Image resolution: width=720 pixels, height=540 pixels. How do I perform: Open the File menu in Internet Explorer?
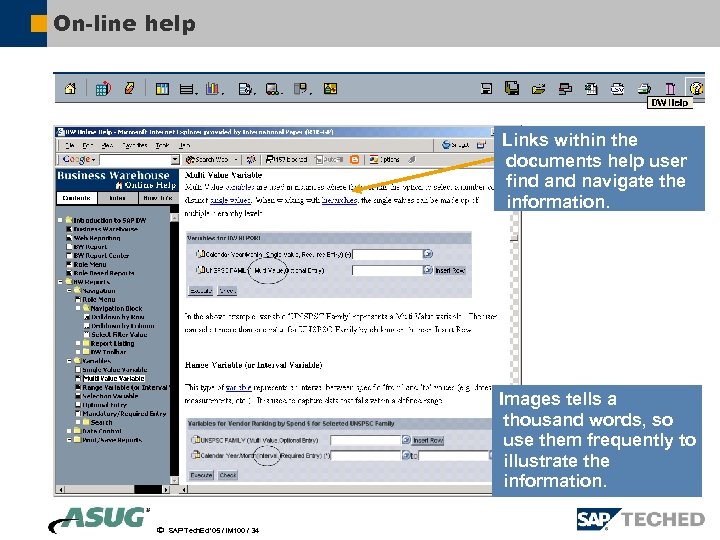pos(69,145)
